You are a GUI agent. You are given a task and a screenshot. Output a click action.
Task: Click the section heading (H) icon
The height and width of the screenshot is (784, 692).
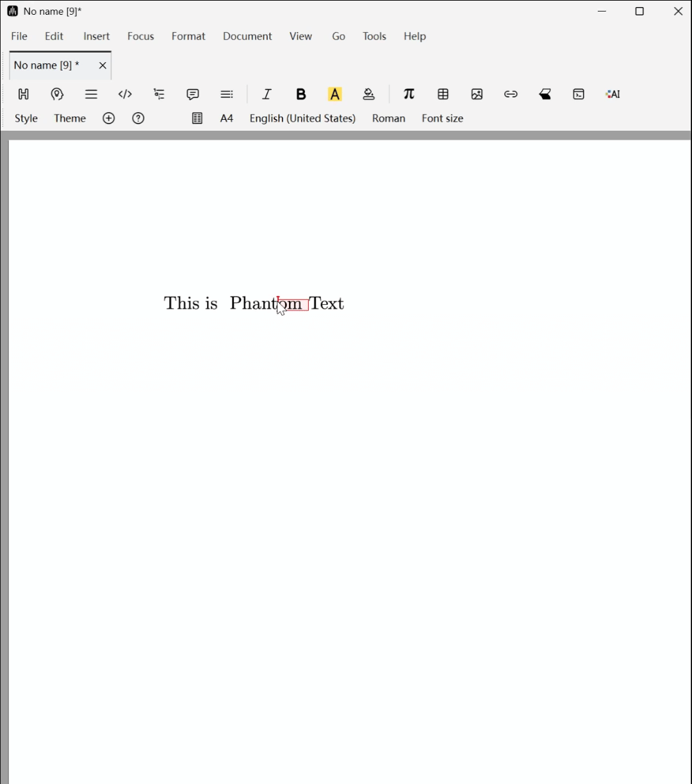pos(24,94)
